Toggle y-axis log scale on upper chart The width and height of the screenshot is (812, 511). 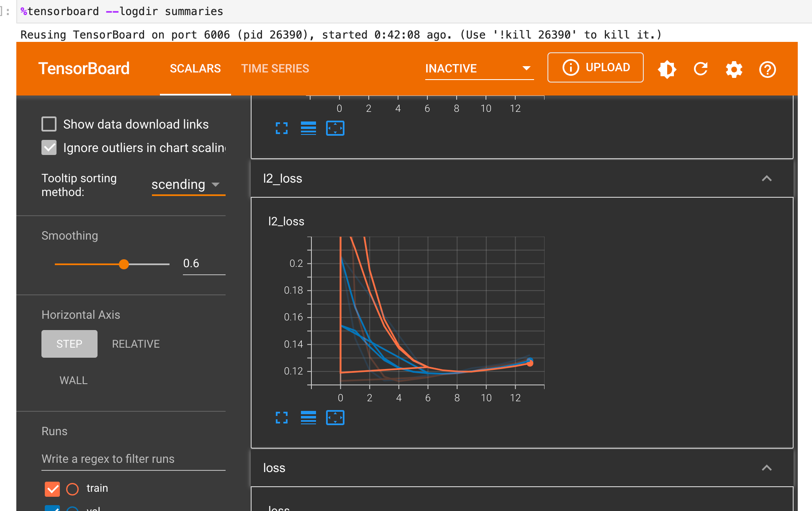pos(308,128)
